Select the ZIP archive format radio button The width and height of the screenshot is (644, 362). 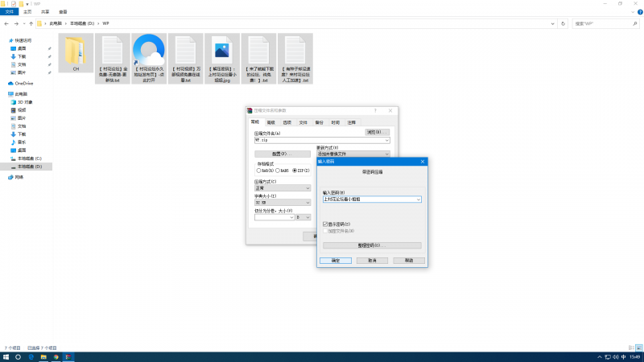tap(295, 171)
